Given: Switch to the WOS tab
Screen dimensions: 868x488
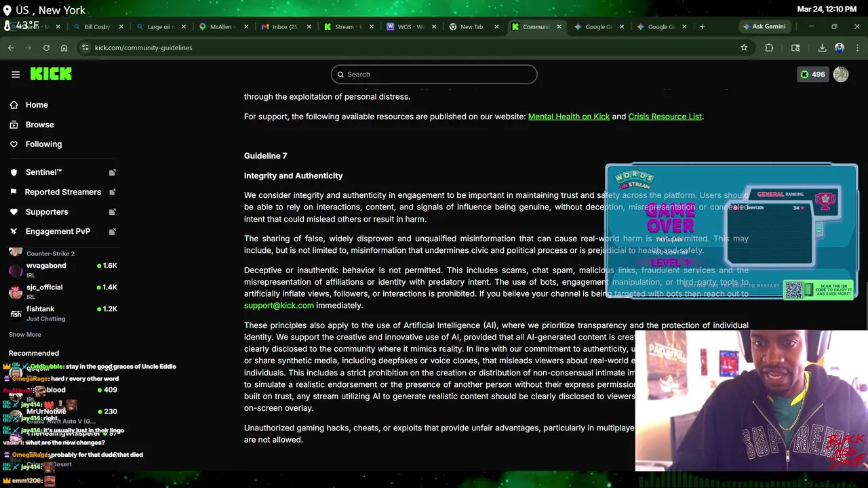Looking at the screenshot, I should pos(410,26).
